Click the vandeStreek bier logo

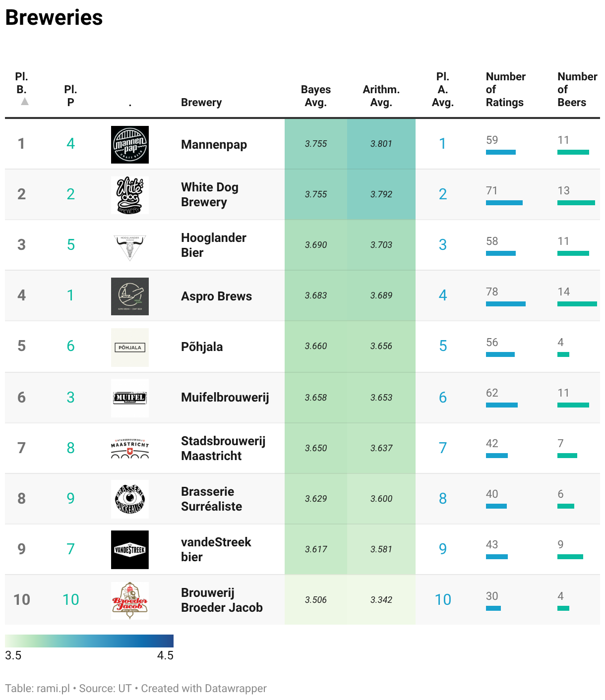tap(130, 550)
